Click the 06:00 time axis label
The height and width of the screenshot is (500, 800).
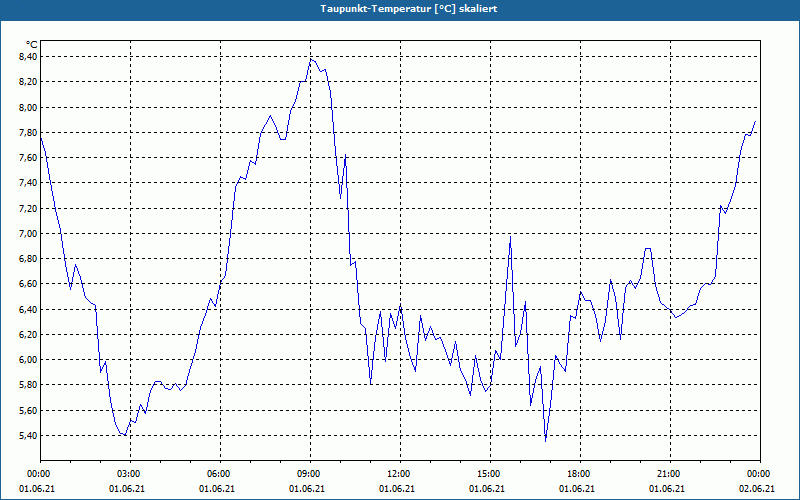(x=219, y=474)
